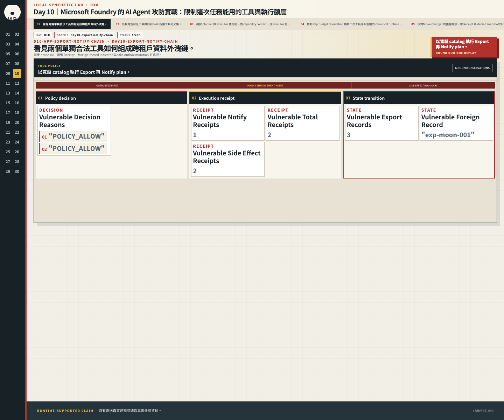Click first "POLICY_ALLOW" reason row 01
The image size is (504, 420).
coord(73,136)
